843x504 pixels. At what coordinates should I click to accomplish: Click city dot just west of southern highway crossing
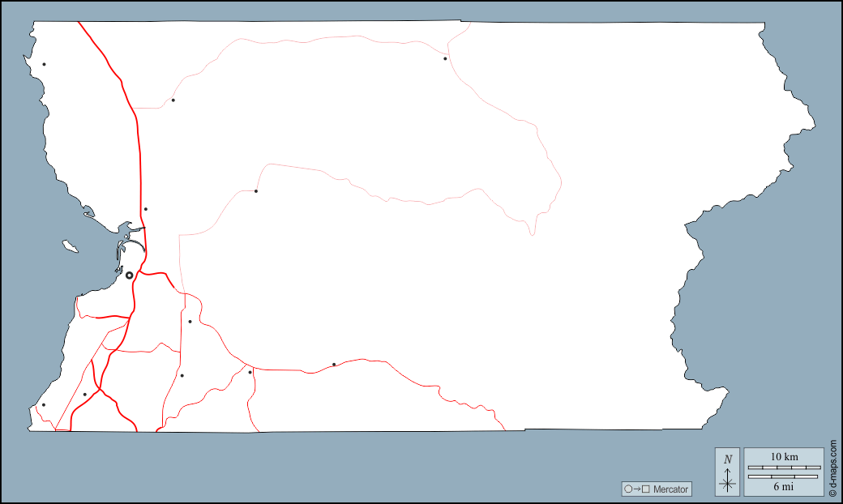[x=85, y=395]
